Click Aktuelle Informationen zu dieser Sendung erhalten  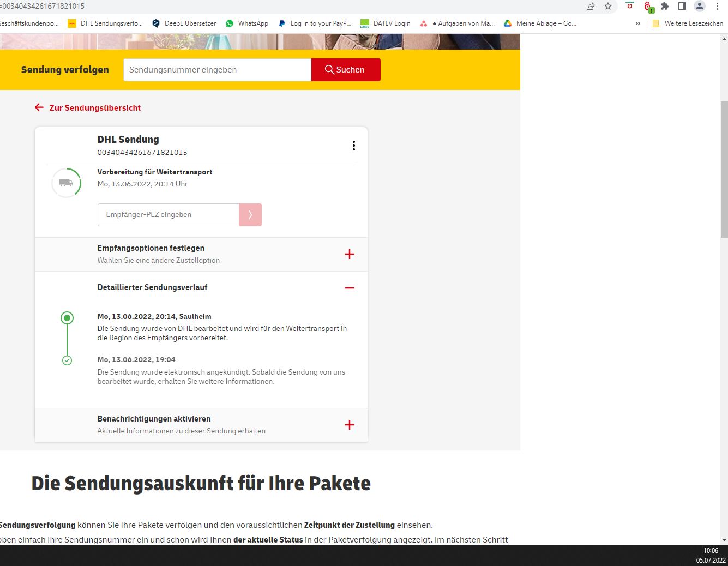coord(182,431)
